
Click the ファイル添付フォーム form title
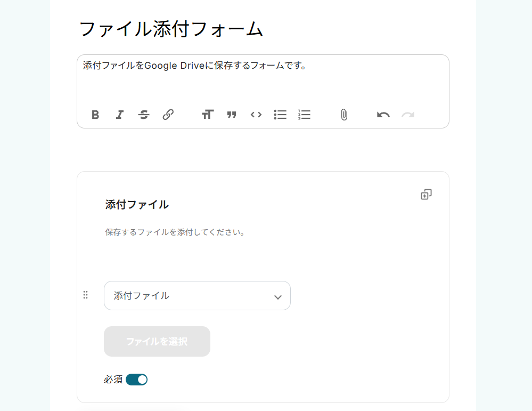tap(171, 29)
